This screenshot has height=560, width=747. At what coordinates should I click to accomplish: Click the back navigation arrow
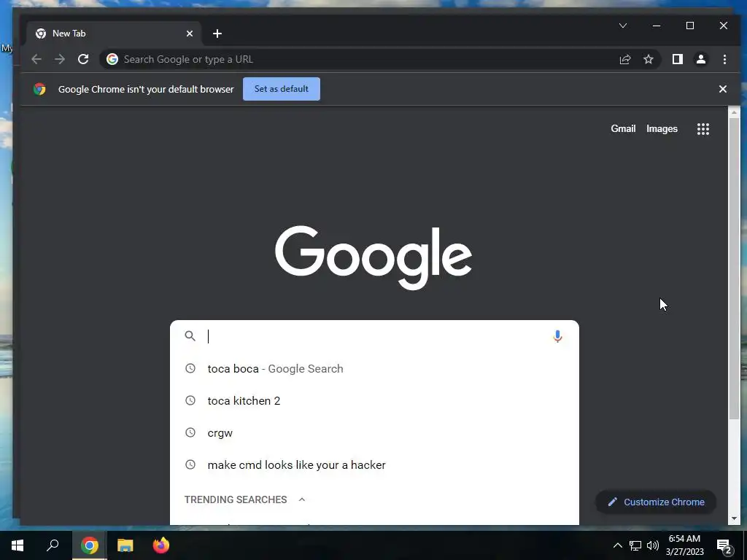point(36,59)
